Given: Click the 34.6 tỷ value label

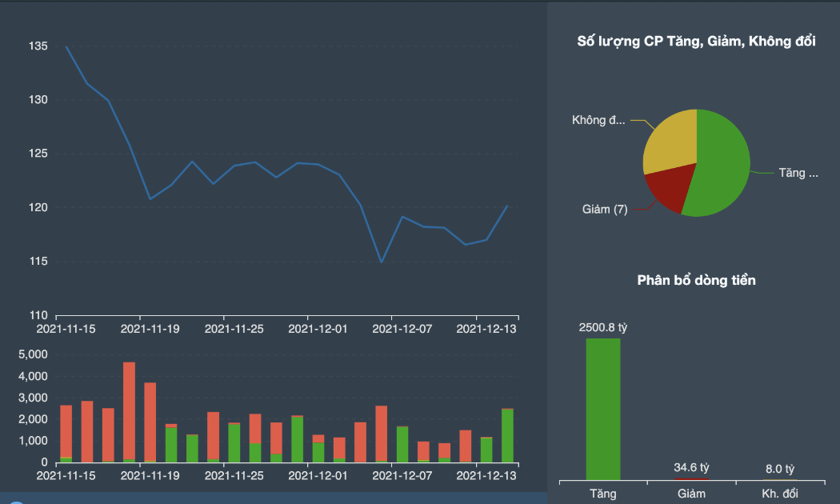Looking at the screenshot, I should click(x=691, y=467).
